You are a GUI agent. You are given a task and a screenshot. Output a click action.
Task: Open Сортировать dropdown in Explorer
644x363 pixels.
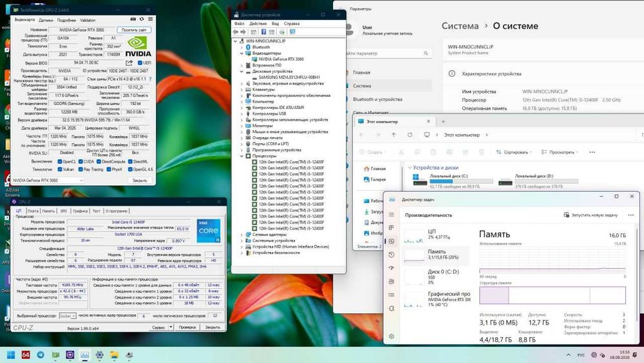tap(514, 152)
